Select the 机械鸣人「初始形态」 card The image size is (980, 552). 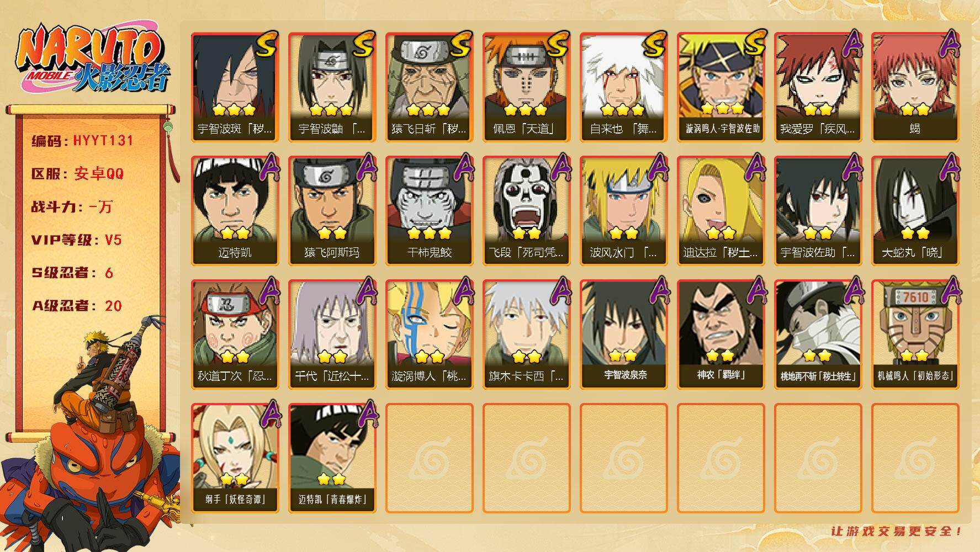(915, 335)
